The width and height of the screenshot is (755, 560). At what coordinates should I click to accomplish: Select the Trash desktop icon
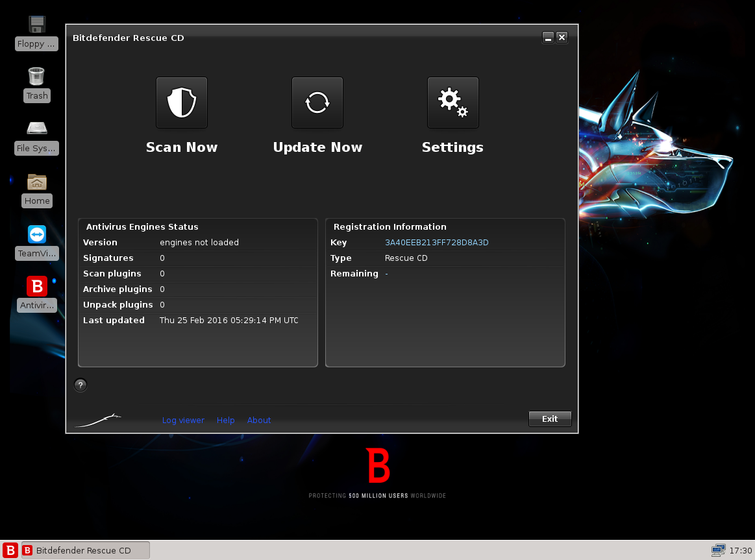tap(37, 77)
